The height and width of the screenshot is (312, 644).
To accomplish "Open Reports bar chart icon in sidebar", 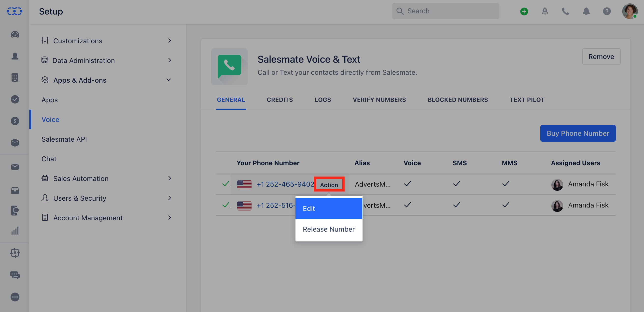I will tap(15, 231).
